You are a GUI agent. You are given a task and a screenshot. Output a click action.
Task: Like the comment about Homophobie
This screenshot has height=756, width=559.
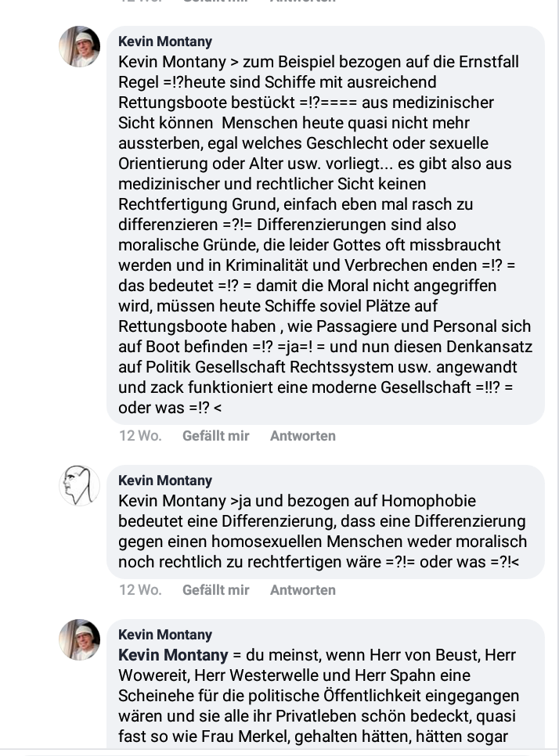pos(215,589)
